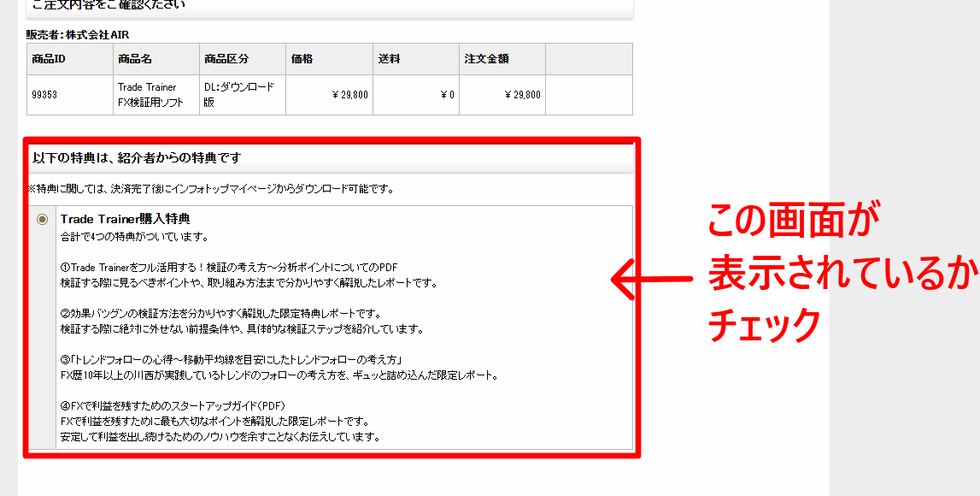
Task: Click the 価格 column header
Action: click(330, 59)
